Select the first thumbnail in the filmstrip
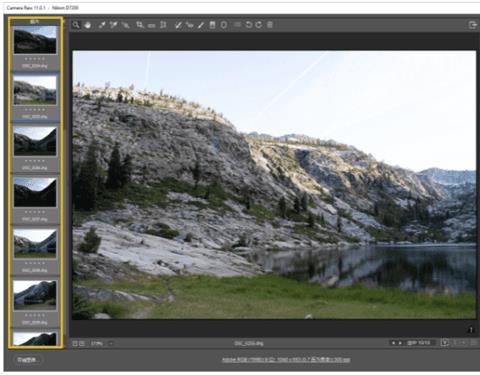The image size is (480, 375). [x=35, y=40]
